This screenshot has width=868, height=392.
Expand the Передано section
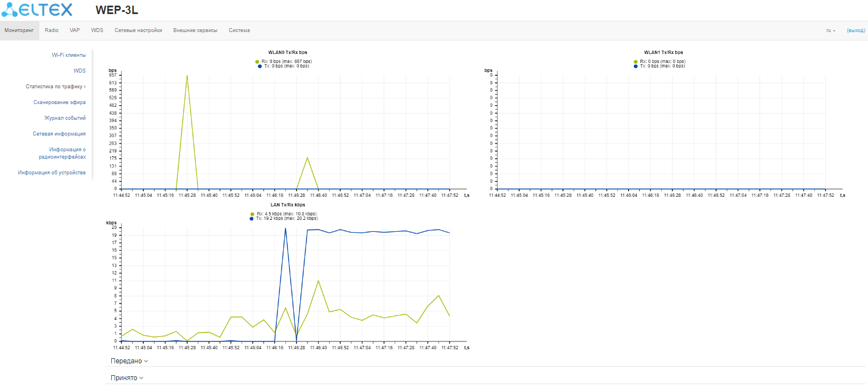point(129,361)
